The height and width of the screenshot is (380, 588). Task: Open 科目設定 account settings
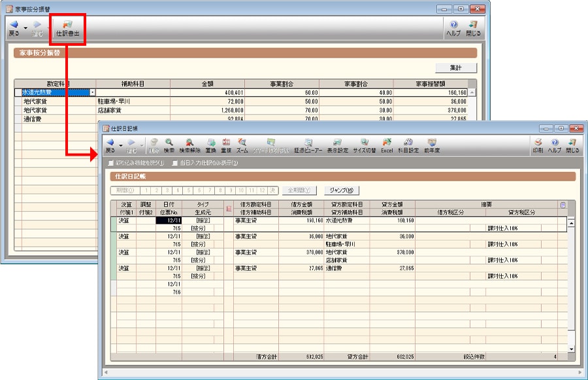(408, 145)
